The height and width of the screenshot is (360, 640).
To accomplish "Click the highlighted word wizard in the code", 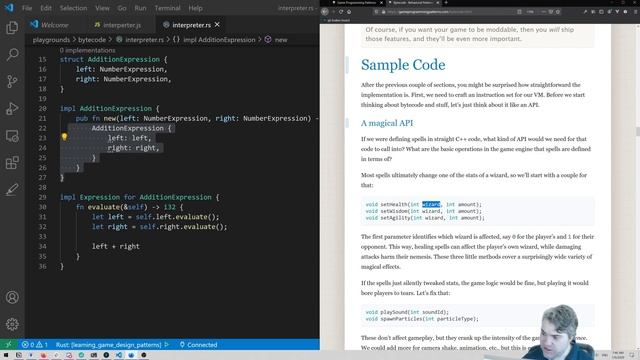I will click(x=431, y=204).
